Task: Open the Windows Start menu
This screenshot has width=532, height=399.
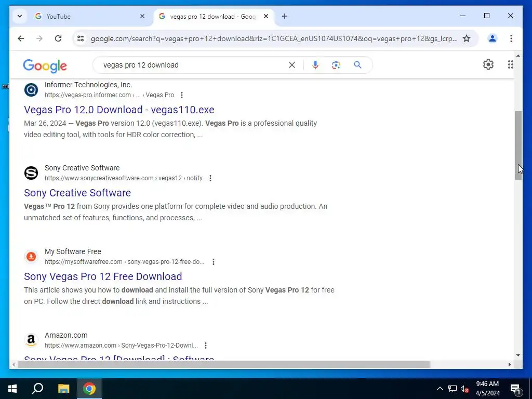Action: click(x=12, y=389)
